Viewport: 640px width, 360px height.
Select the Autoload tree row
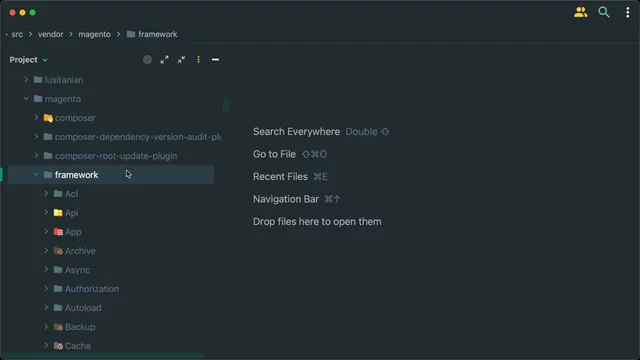(110, 308)
